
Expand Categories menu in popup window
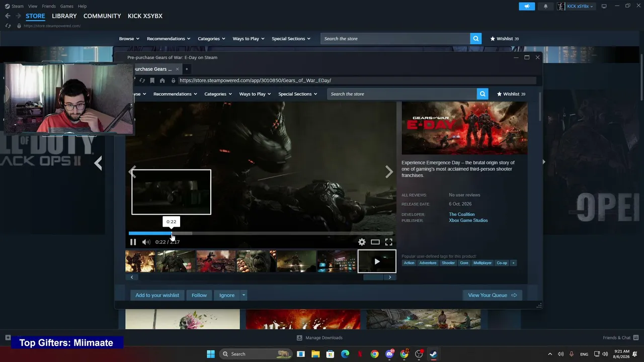coord(218,94)
